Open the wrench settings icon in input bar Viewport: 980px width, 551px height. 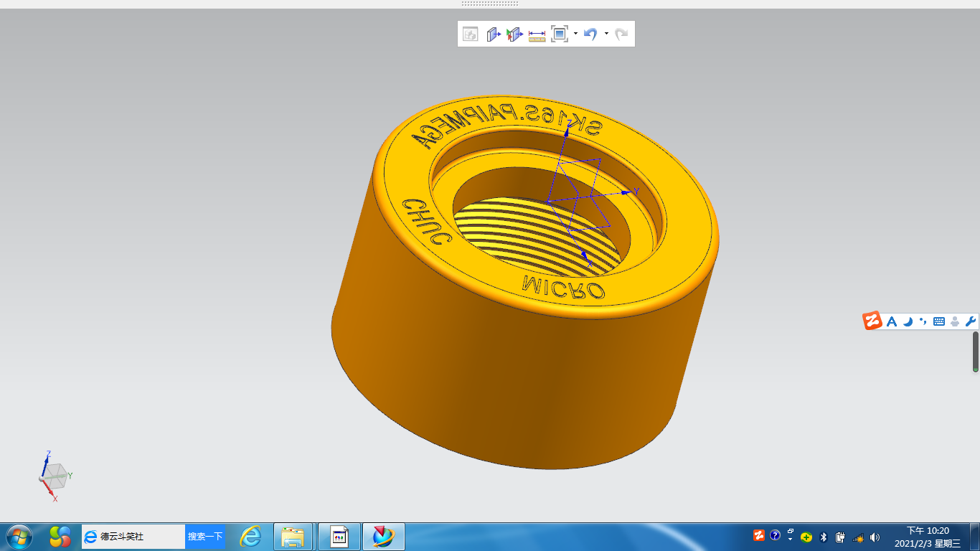pyautogui.click(x=971, y=321)
